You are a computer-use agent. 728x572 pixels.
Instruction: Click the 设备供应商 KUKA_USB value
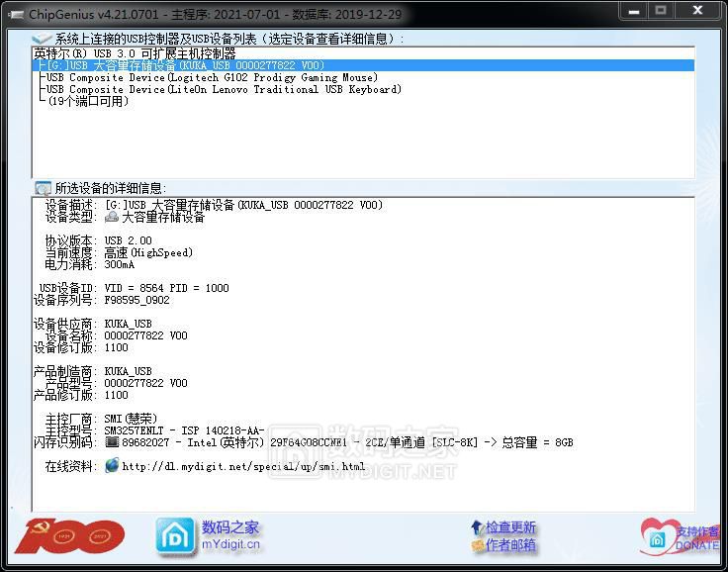129,324
